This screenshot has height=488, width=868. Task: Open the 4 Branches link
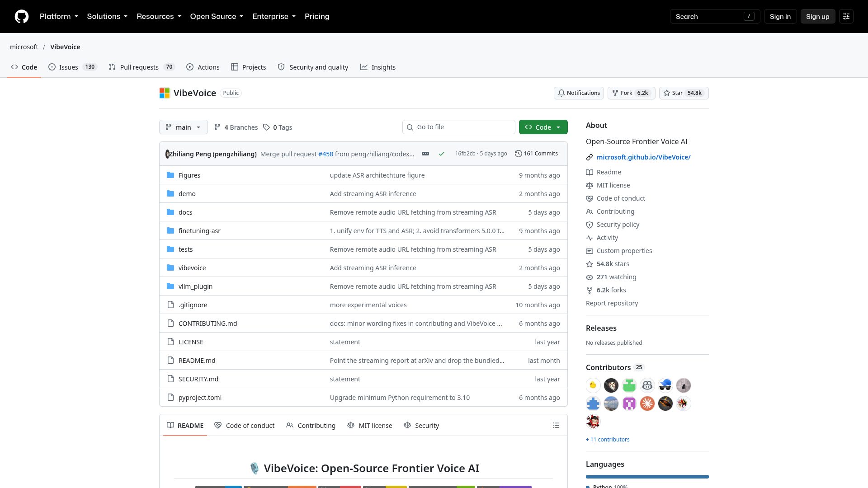click(x=236, y=127)
